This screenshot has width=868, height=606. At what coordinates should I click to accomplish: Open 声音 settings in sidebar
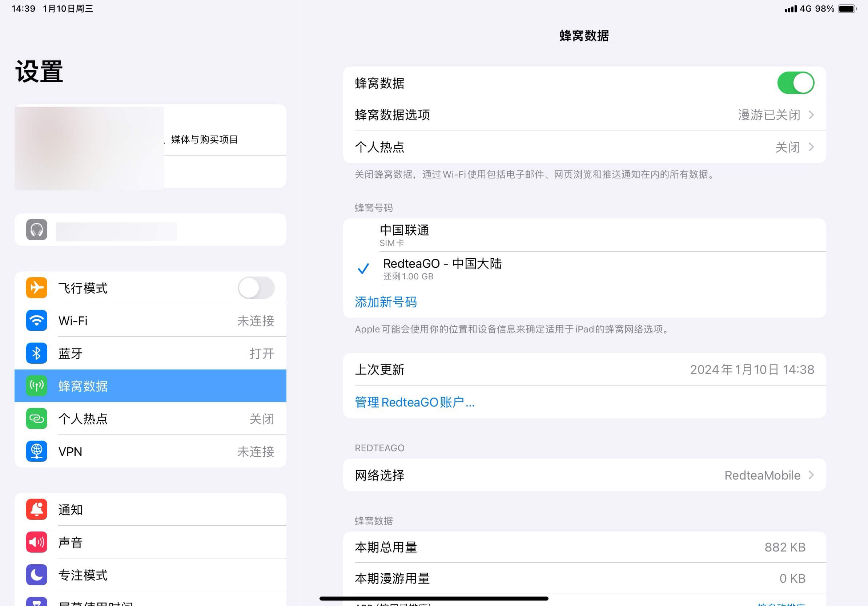click(150, 542)
